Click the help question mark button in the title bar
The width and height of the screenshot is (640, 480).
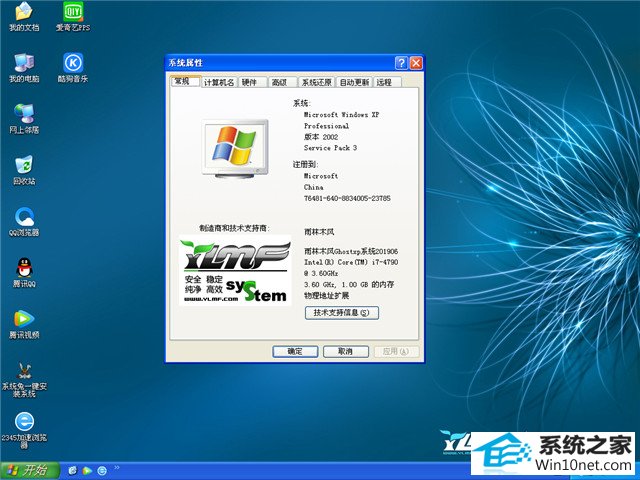pos(401,63)
